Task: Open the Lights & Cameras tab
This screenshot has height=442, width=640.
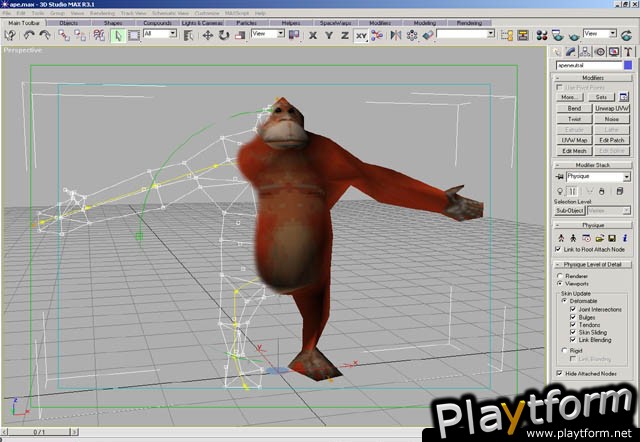Action: [x=202, y=23]
